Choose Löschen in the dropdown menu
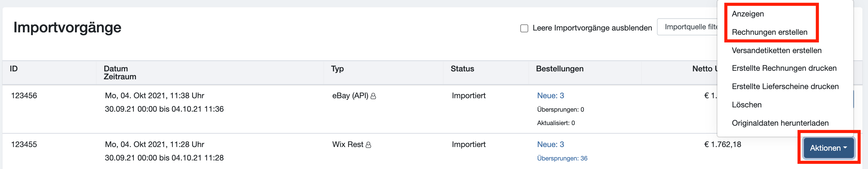The width and height of the screenshot is (868, 169). coord(746,105)
